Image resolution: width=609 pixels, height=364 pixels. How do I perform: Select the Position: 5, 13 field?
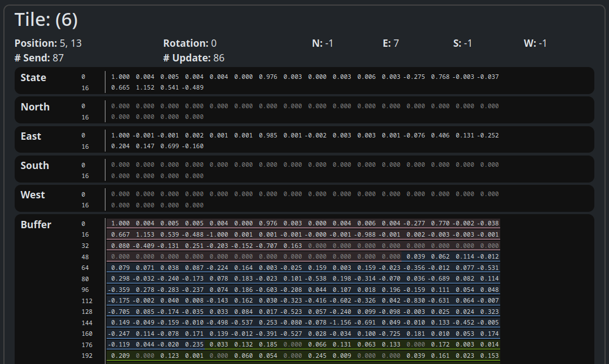pyautogui.click(x=48, y=43)
